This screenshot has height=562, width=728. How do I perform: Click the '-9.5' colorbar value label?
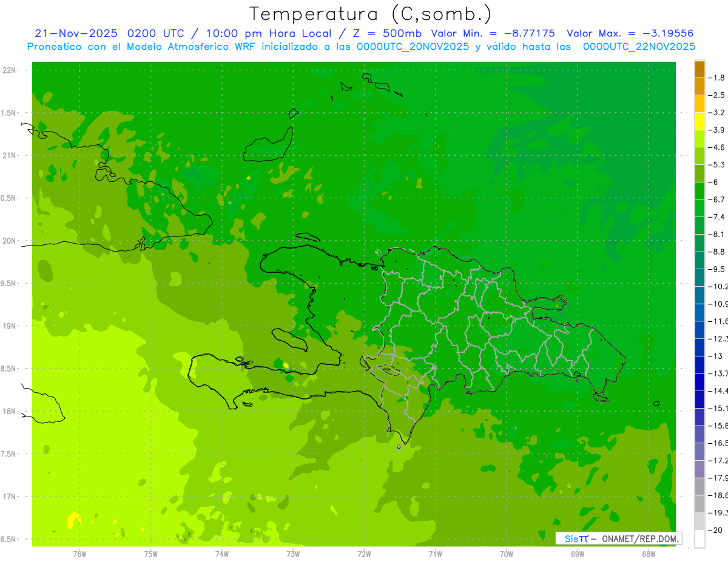click(716, 269)
